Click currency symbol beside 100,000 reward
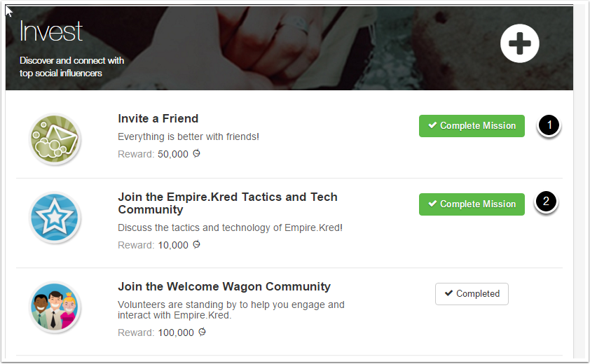Viewport: 590px width, 364px height. (x=203, y=332)
